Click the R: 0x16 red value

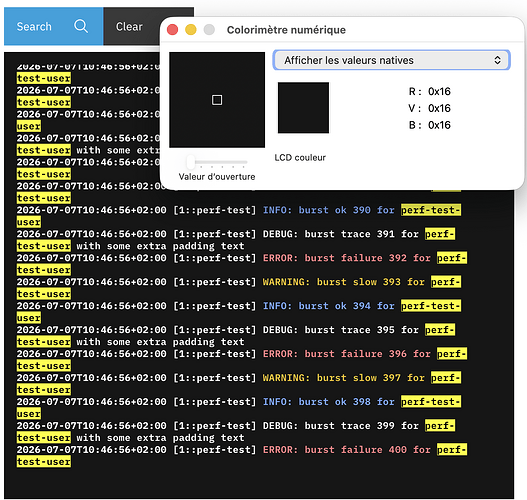tap(430, 91)
